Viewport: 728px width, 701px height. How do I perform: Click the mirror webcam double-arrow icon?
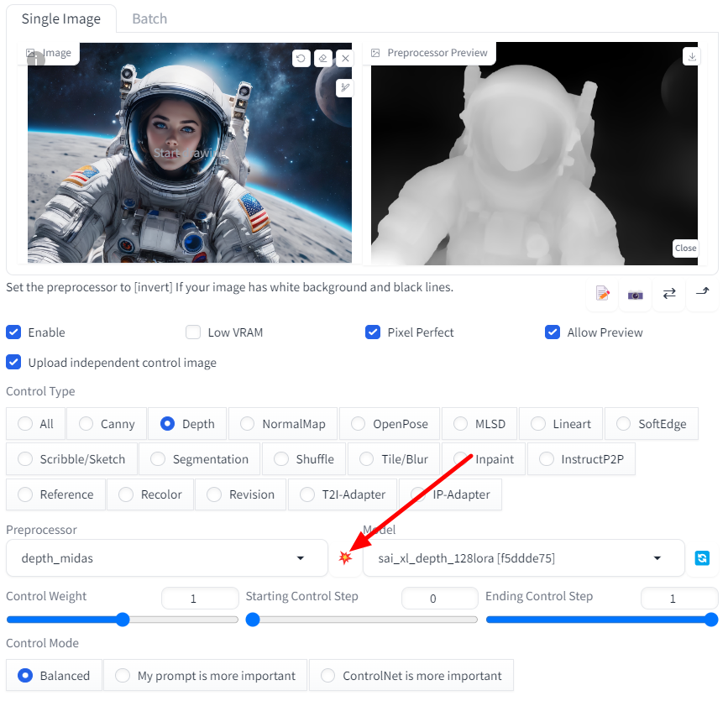pyautogui.click(x=669, y=293)
